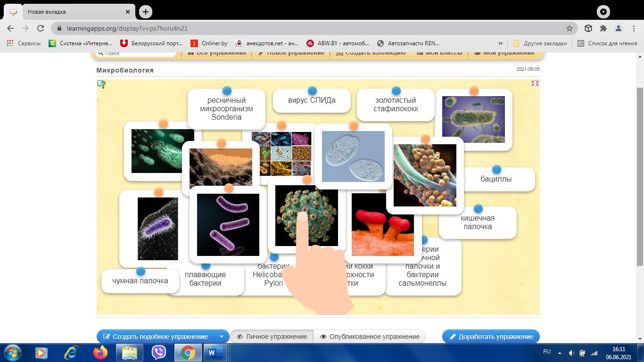This screenshot has width=644, height=362.
Task: Bookmark page with star icon
Action: pos(570,28)
